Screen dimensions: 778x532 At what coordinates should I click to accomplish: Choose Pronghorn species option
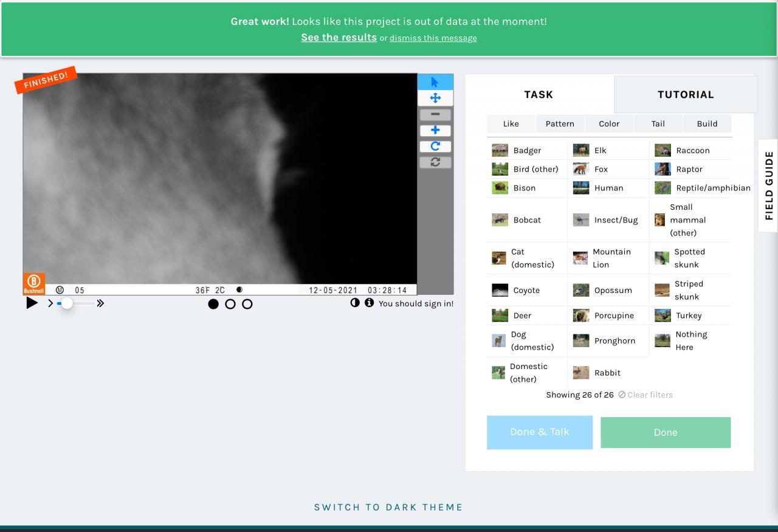click(x=608, y=340)
